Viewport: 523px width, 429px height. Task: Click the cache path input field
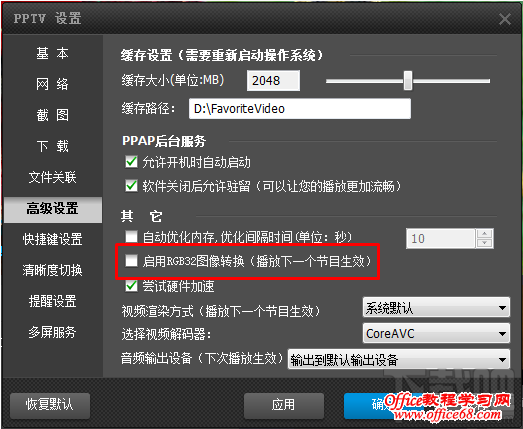[300, 108]
